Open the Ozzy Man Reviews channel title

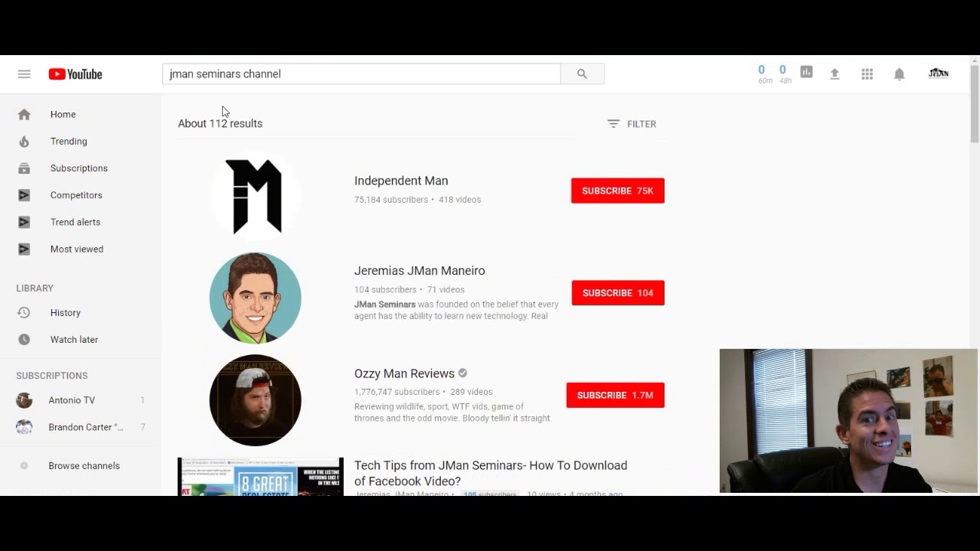click(x=404, y=373)
